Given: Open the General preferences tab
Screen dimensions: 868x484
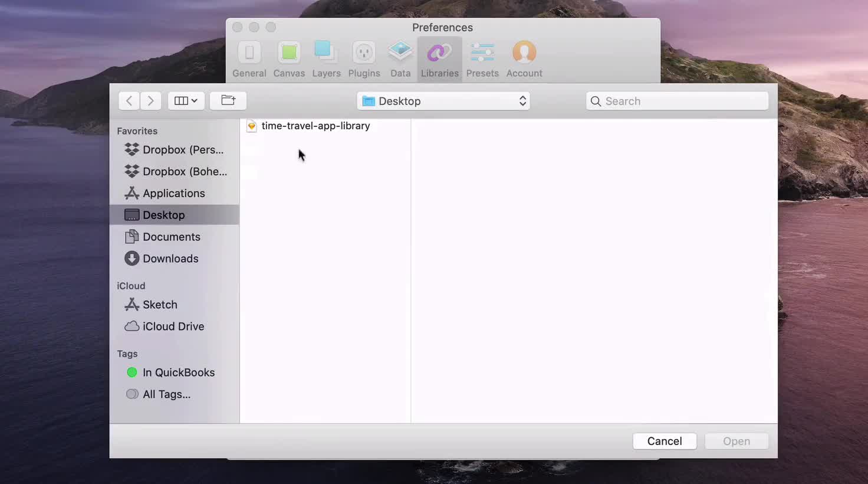Looking at the screenshot, I should click(x=249, y=60).
